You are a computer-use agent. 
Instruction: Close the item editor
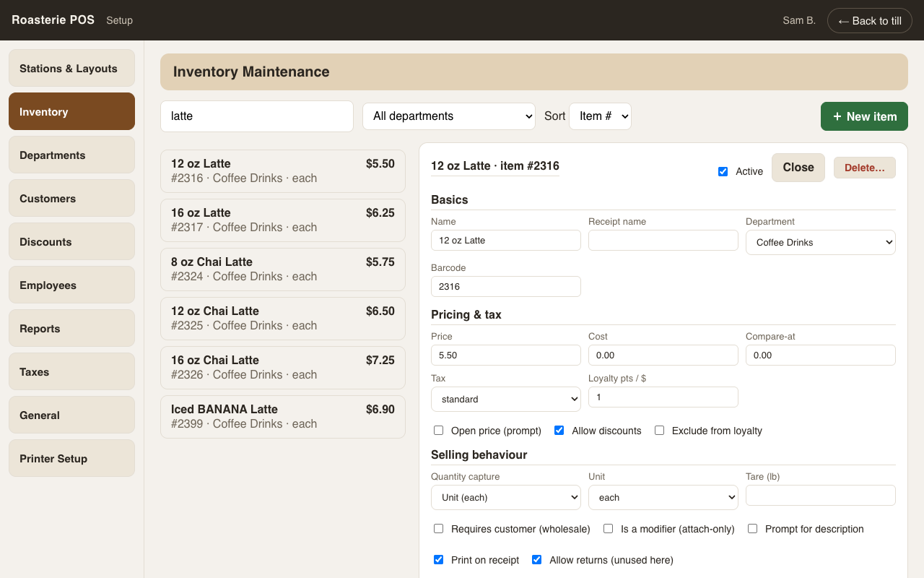pyautogui.click(x=798, y=168)
